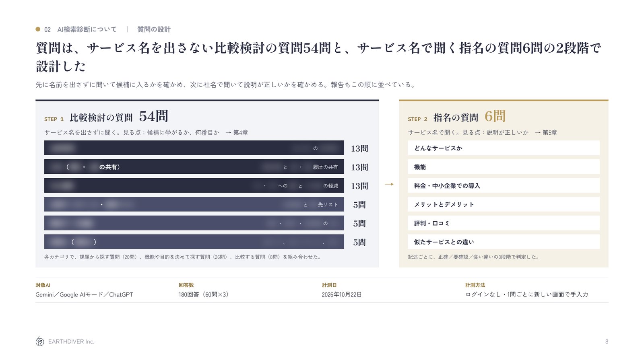Click the page number 8
The width and height of the screenshot is (644, 362).
click(x=607, y=341)
